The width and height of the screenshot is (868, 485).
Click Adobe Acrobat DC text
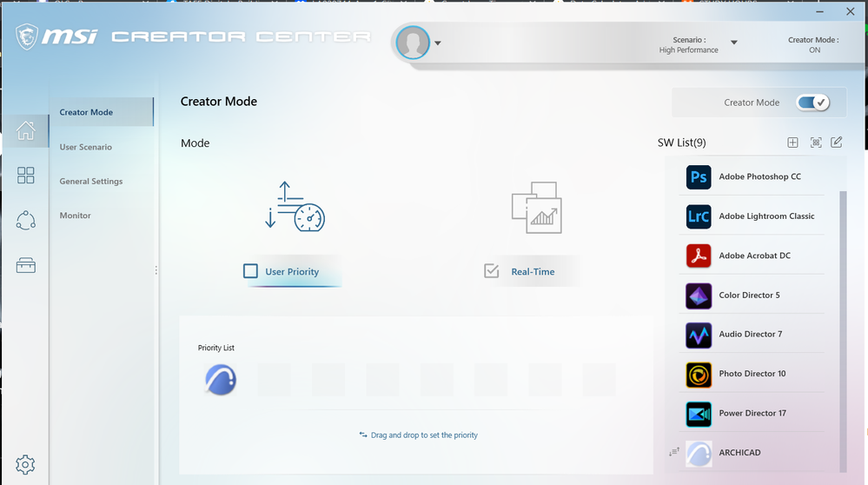pyautogui.click(x=754, y=256)
